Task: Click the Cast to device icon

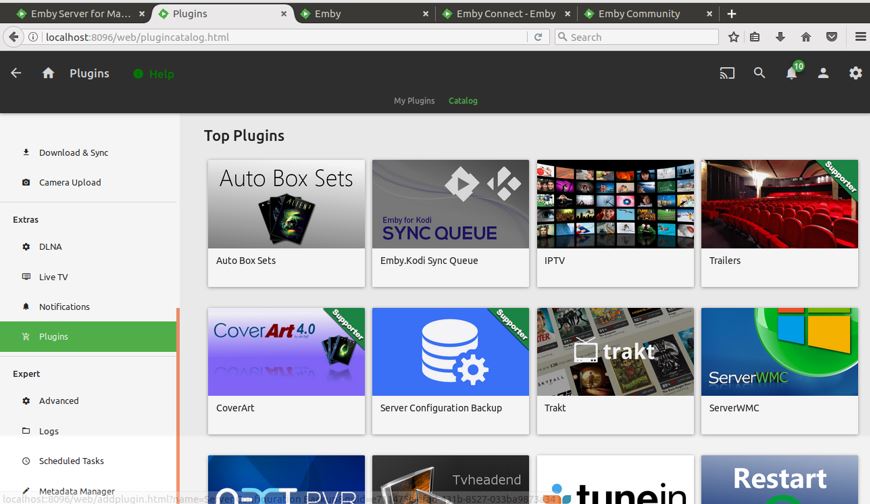Action: (727, 73)
